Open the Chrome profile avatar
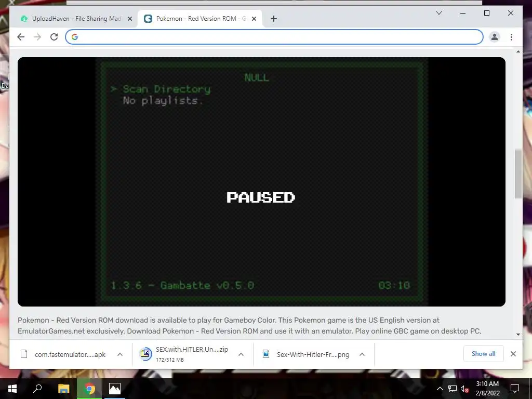 pos(495,37)
